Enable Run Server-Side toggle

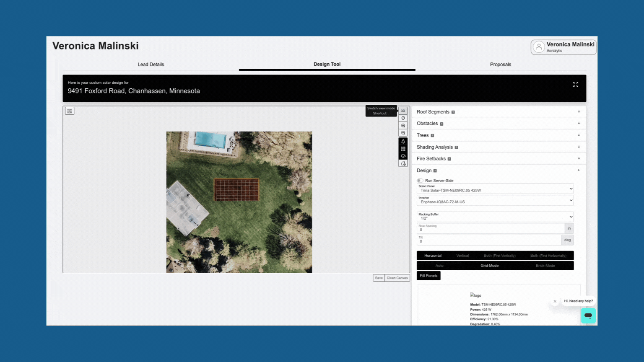[x=420, y=181]
